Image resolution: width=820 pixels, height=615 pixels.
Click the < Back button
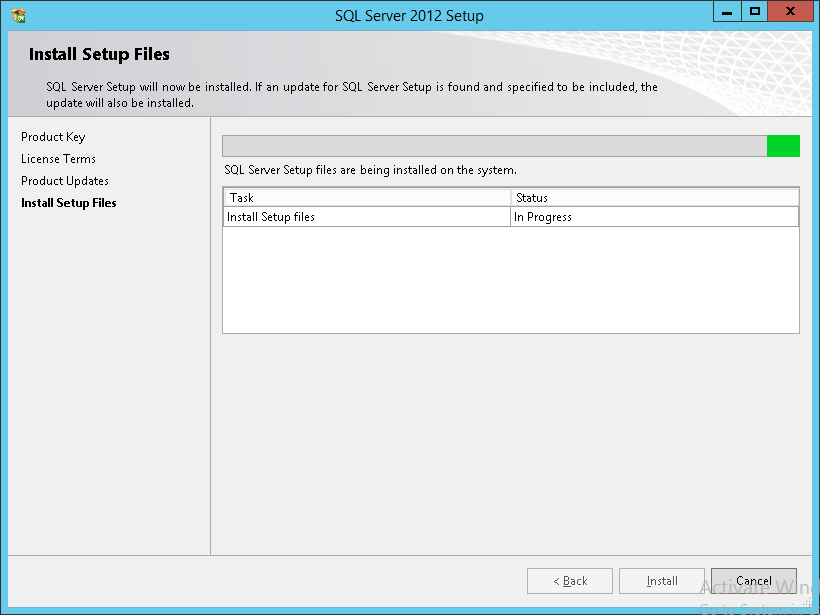point(570,581)
